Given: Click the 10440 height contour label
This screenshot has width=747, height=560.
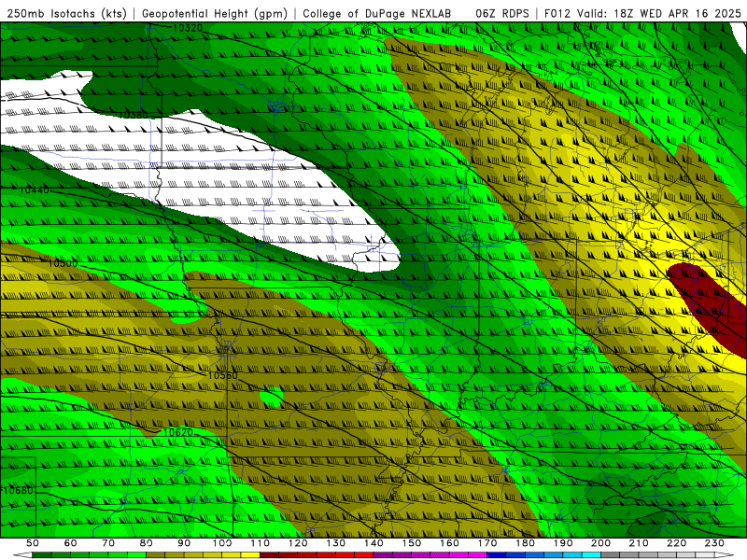Looking at the screenshot, I should (34, 190).
